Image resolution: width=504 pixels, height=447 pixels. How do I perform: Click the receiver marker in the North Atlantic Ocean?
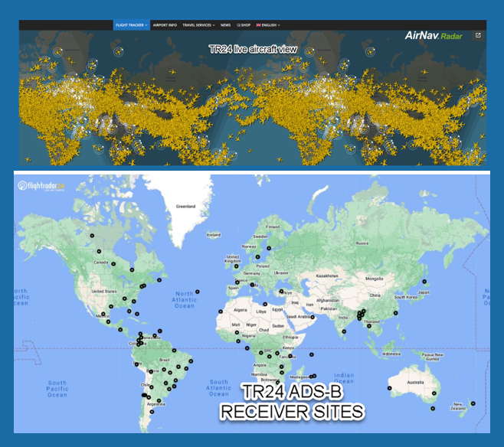coord(198,292)
